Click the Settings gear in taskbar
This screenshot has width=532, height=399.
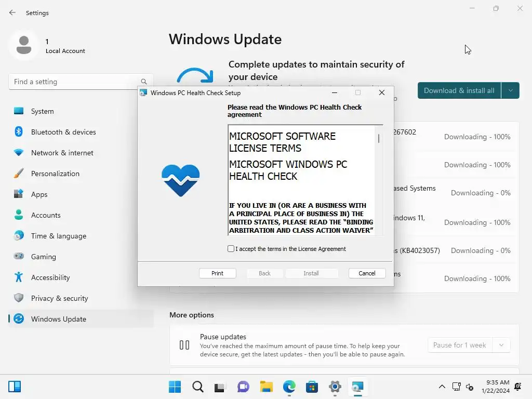pos(335,387)
